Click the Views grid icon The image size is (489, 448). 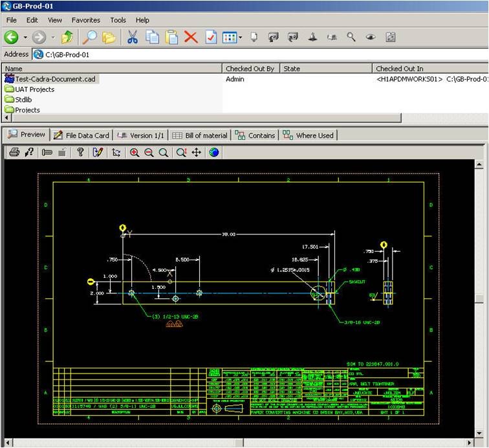[230, 38]
